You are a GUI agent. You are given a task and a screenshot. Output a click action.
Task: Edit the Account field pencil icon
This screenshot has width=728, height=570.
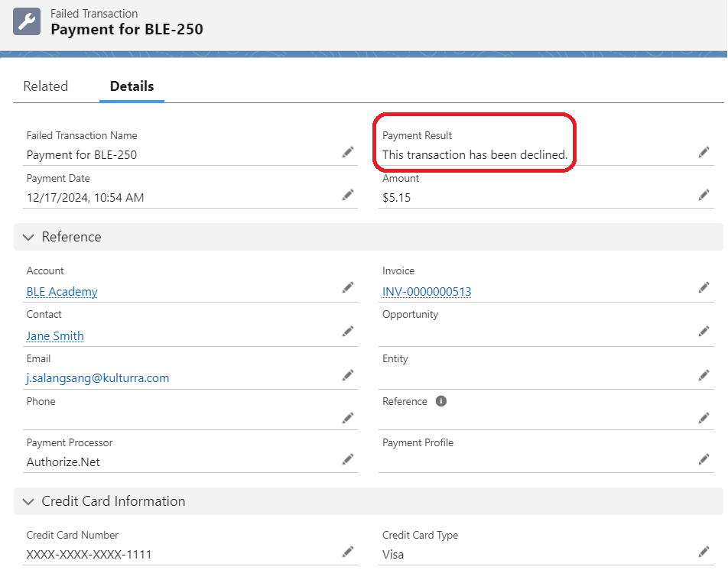coord(348,287)
